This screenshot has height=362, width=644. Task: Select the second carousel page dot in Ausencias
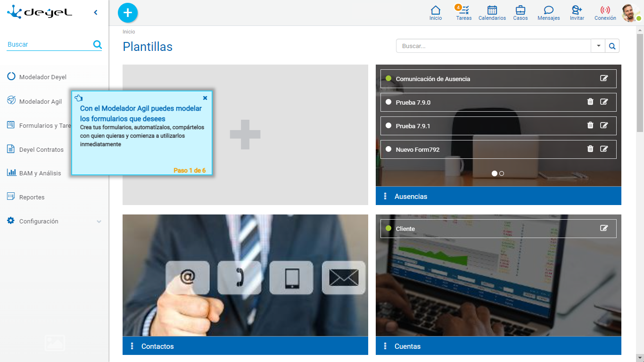(x=502, y=173)
